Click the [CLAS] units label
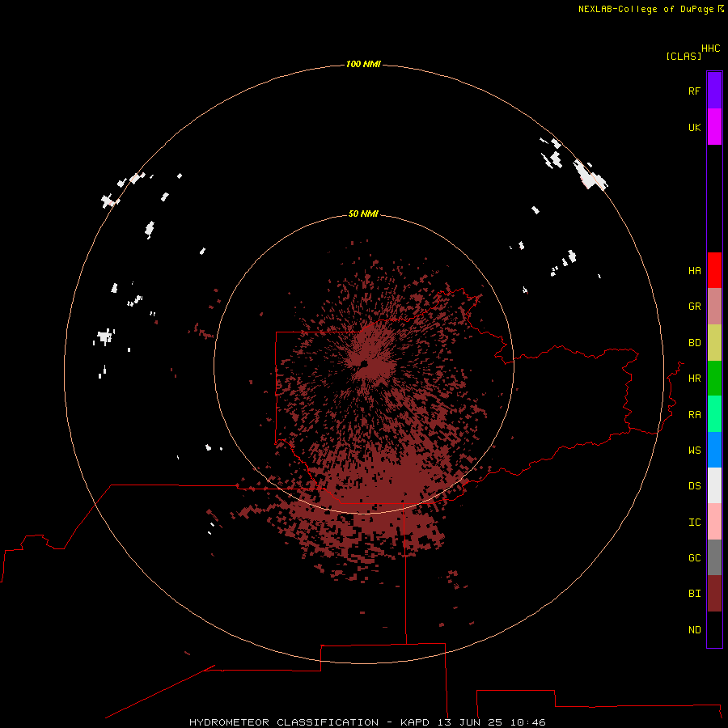 684,57
